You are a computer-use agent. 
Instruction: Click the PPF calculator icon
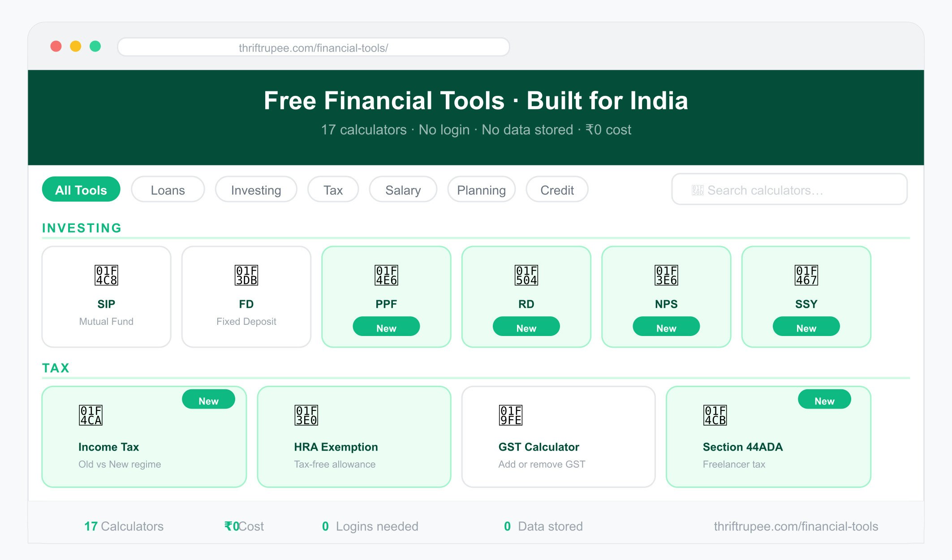click(x=386, y=276)
